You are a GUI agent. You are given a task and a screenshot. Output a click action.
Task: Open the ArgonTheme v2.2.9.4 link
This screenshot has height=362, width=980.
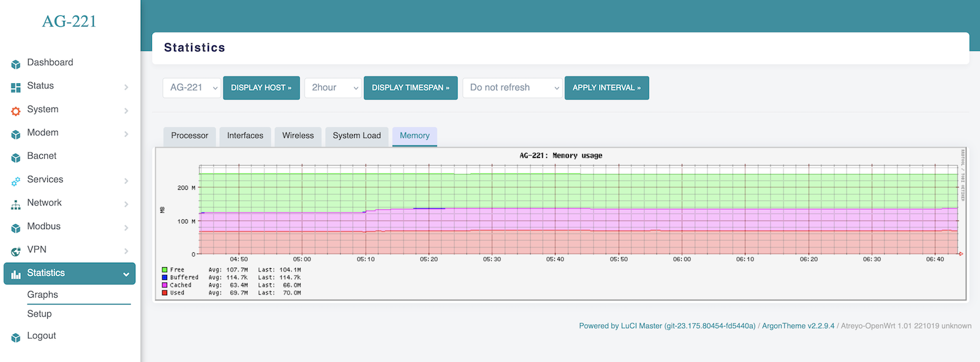pos(798,326)
